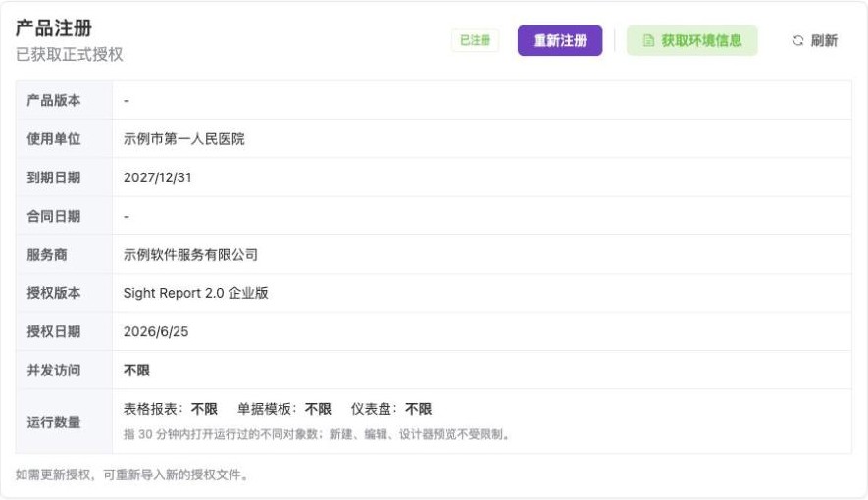Viewport: 868px width, 500px height.
Task: Select the 表格报表 limit entry
Action: point(170,409)
